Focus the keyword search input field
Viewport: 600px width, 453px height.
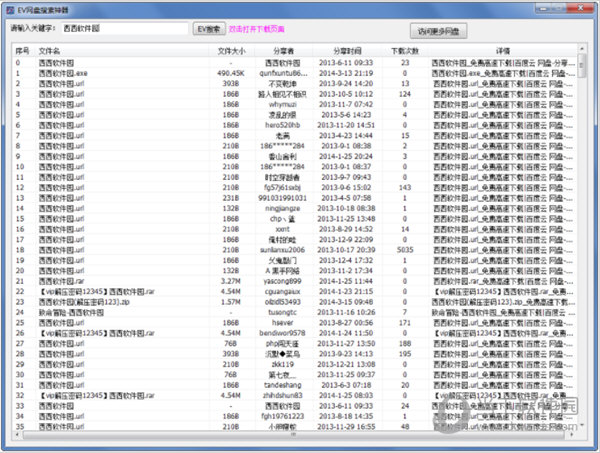click(x=123, y=30)
